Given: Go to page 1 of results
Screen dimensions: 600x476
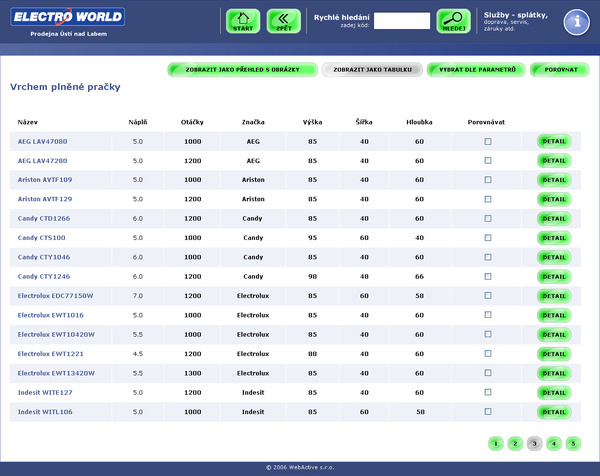Looking at the screenshot, I should point(496,444).
